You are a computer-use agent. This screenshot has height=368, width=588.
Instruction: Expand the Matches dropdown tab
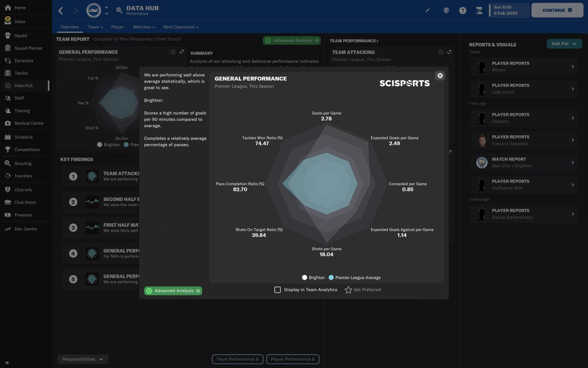144,27
